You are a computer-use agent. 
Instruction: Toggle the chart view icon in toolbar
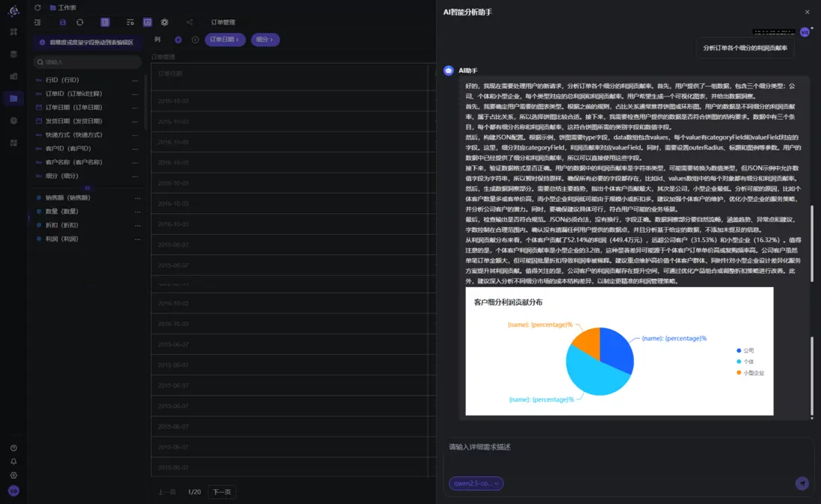147,22
